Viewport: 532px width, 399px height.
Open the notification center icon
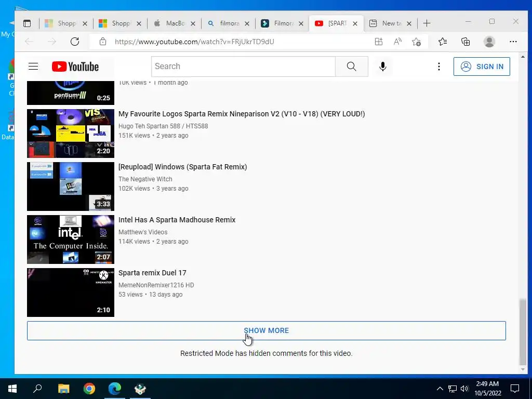tap(515, 389)
